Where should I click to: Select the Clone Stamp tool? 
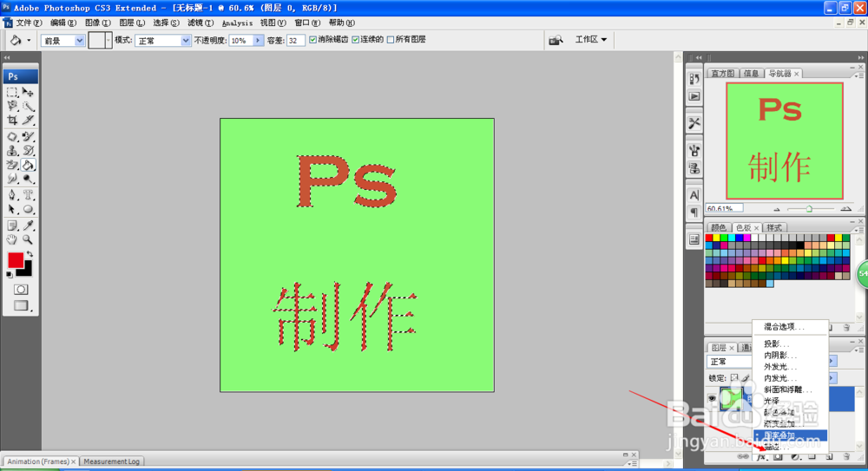pos(12,151)
